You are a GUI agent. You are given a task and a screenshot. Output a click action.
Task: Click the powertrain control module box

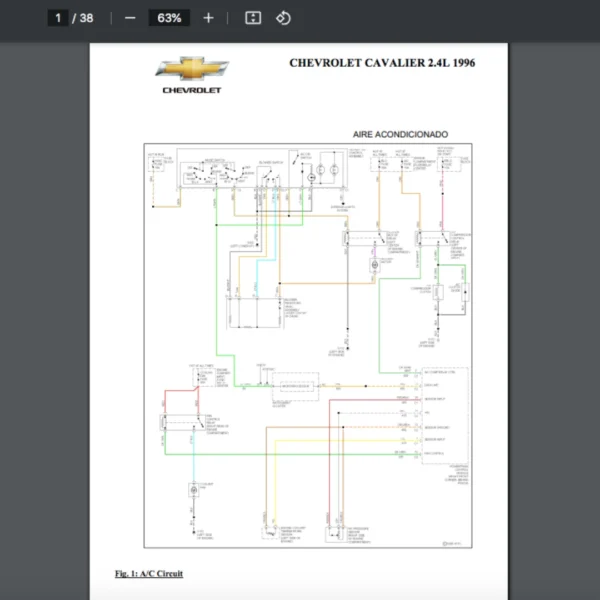coord(446,415)
